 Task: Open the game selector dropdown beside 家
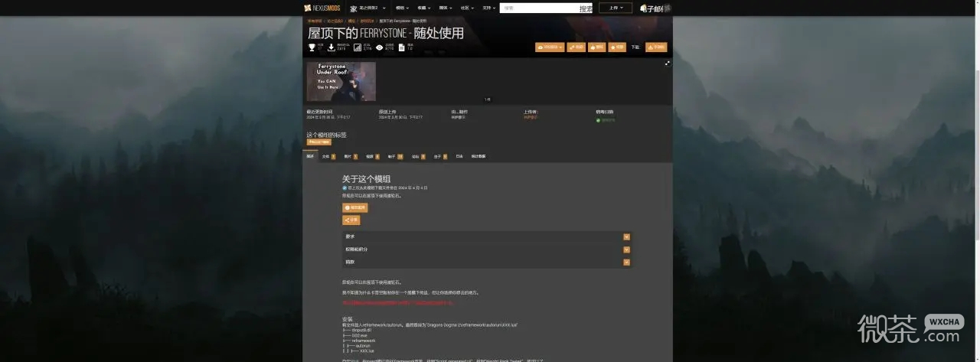tap(373, 8)
